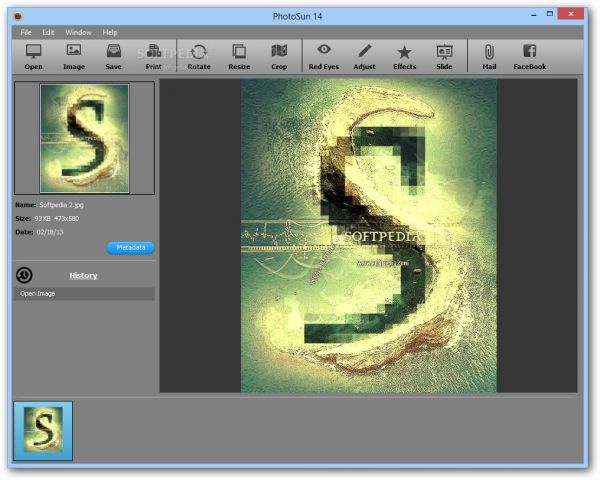Click the preview thumbnail in the left panel
The height and width of the screenshot is (480, 600).
[x=84, y=138]
